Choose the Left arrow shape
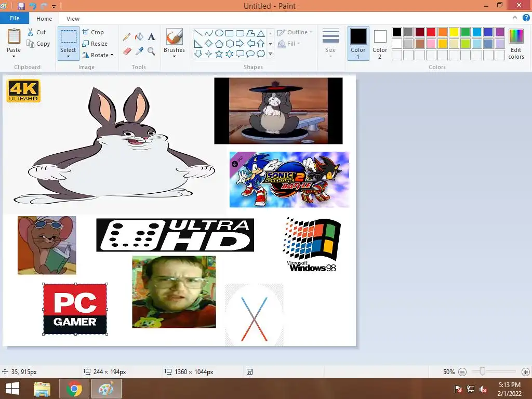 pos(250,44)
